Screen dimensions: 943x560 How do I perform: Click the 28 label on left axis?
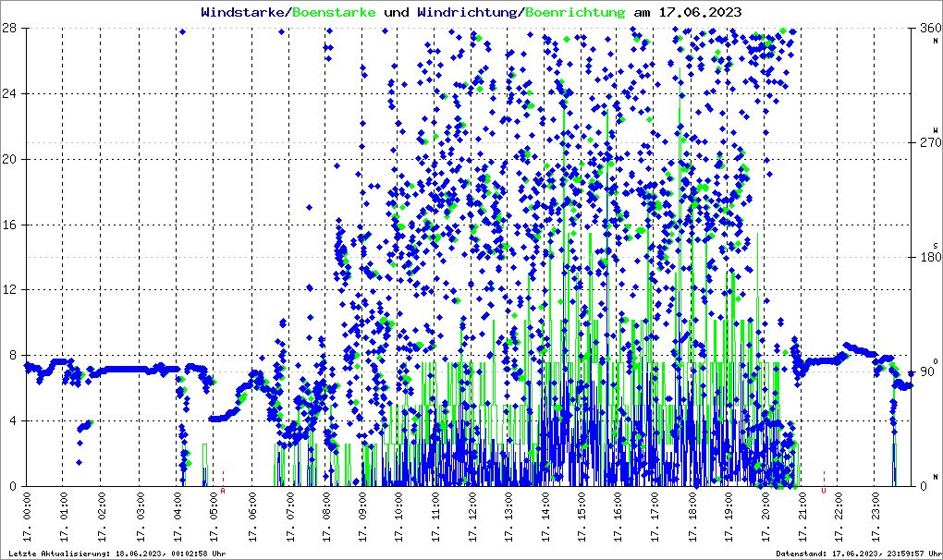(12, 29)
